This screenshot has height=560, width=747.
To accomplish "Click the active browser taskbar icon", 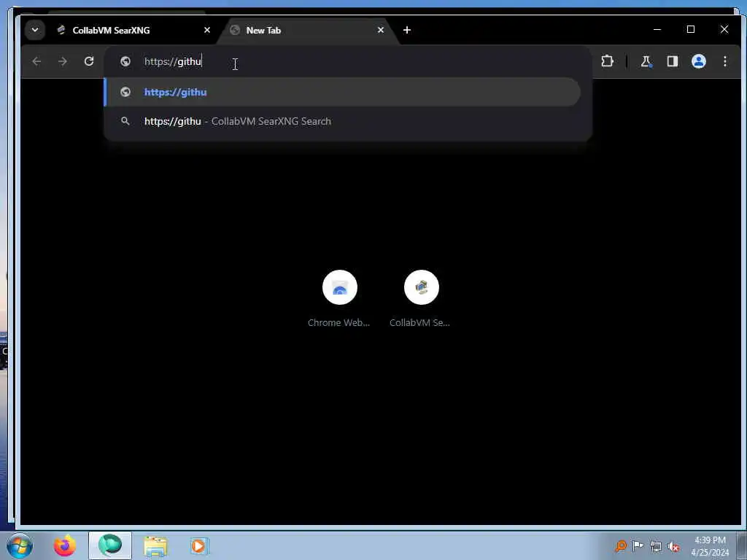I will click(110, 545).
